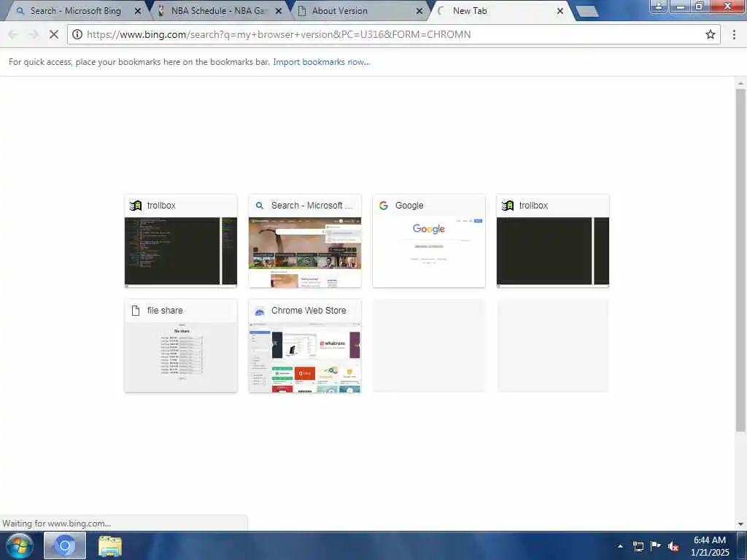The image size is (747, 560).
Task: Open the clock showing 6:44 AM
Action: tap(710, 545)
